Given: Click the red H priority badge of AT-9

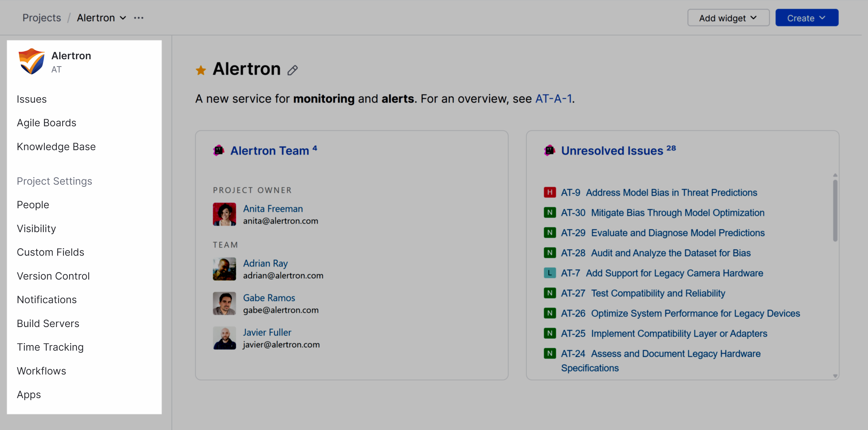Looking at the screenshot, I should [550, 192].
